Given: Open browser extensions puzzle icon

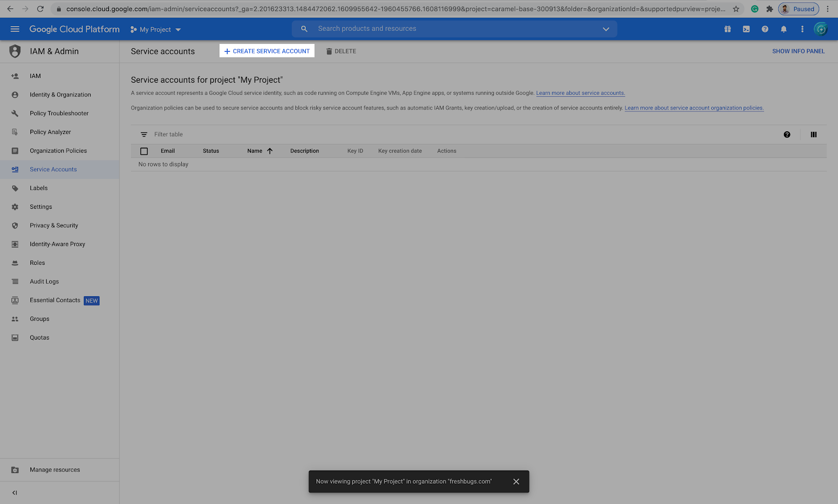Looking at the screenshot, I should pyautogui.click(x=769, y=9).
